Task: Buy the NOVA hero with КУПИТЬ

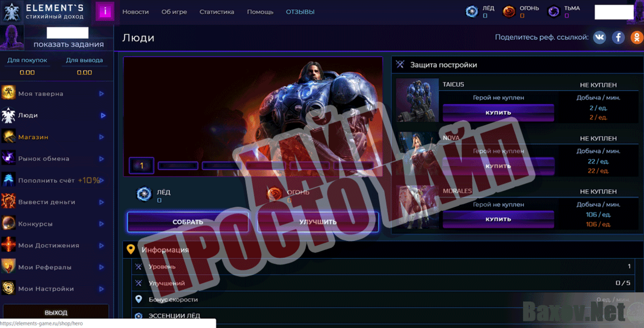Action: click(x=498, y=166)
